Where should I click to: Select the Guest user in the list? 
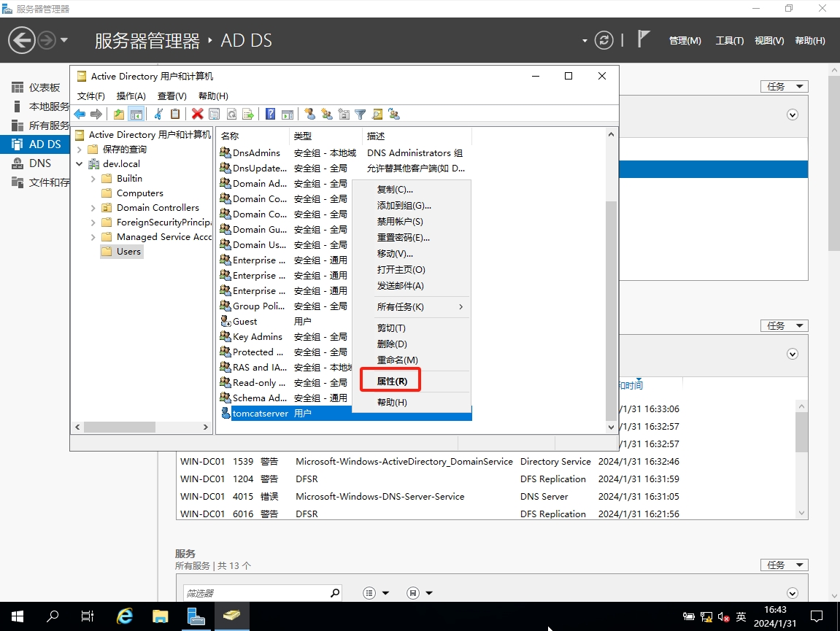pyautogui.click(x=244, y=322)
